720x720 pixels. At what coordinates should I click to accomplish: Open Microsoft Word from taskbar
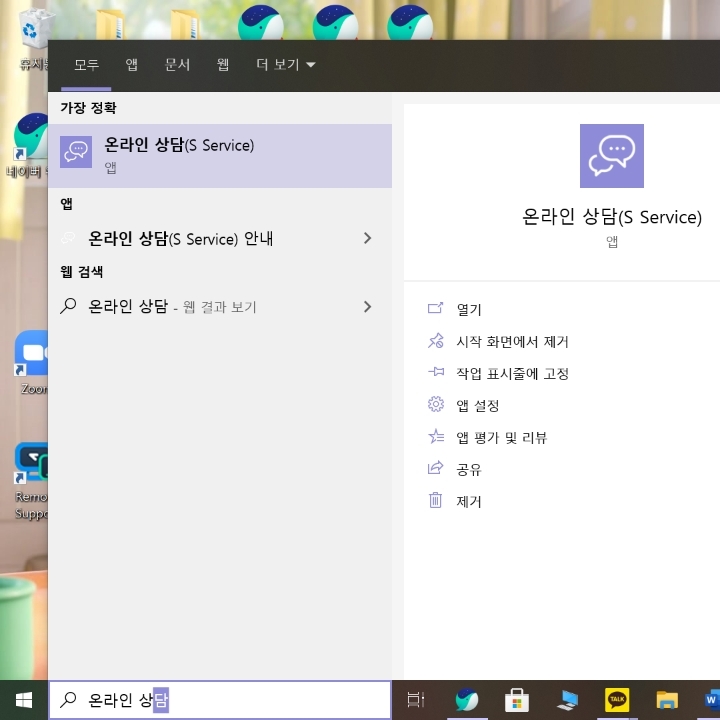[x=712, y=700]
